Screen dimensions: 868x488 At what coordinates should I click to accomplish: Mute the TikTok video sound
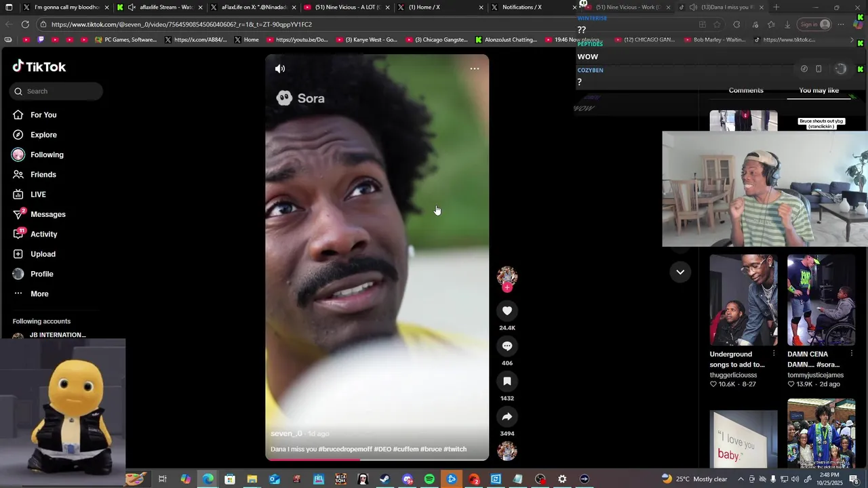pyautogui.click(x=280, y=68)
